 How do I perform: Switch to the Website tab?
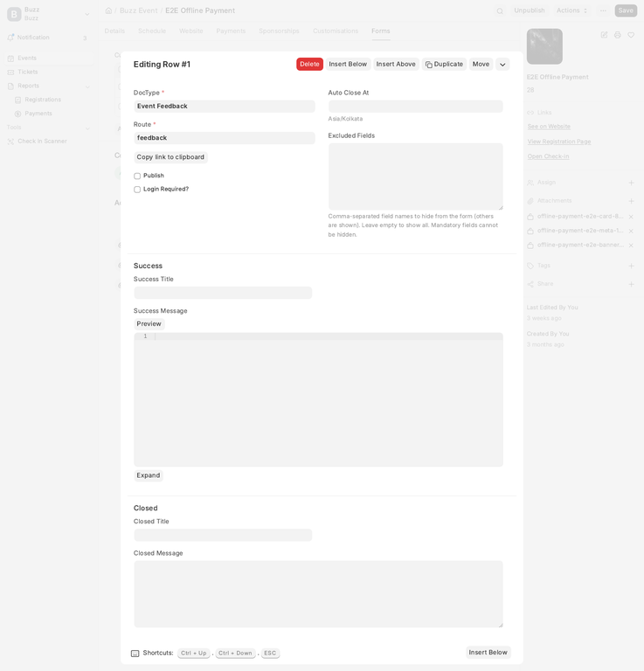190,31
